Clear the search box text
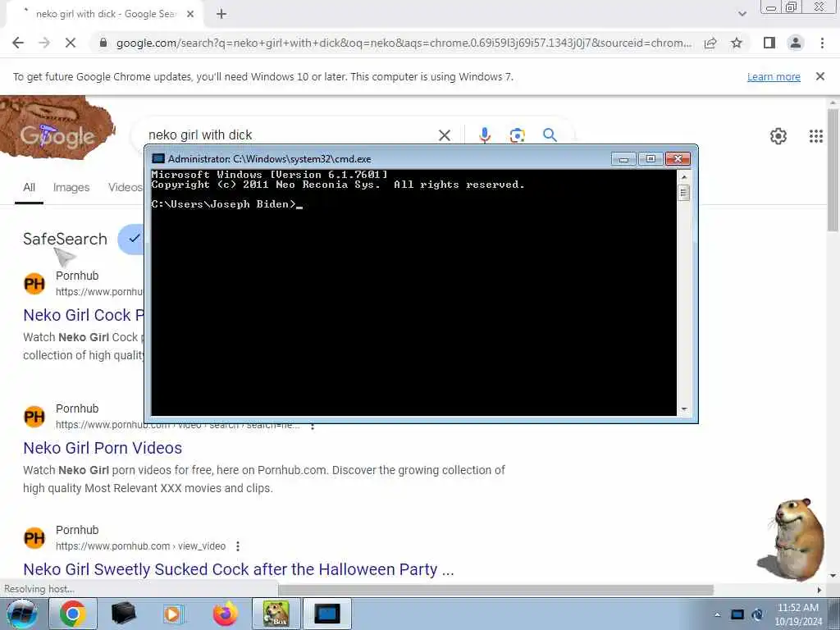The image size is (840, 630). click(x=444, y=135)
